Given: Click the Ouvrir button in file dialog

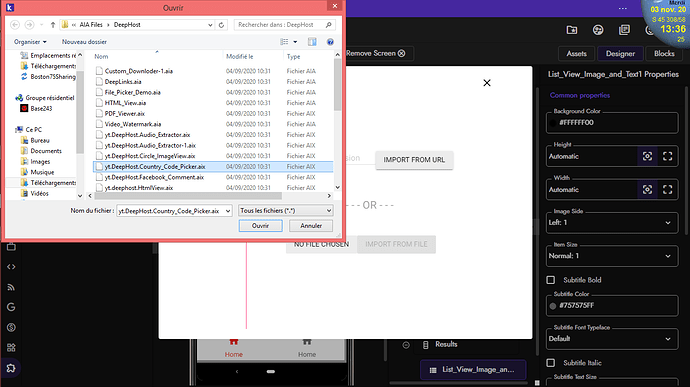Looking at the screenshot, I should click(x=261, y=225).
